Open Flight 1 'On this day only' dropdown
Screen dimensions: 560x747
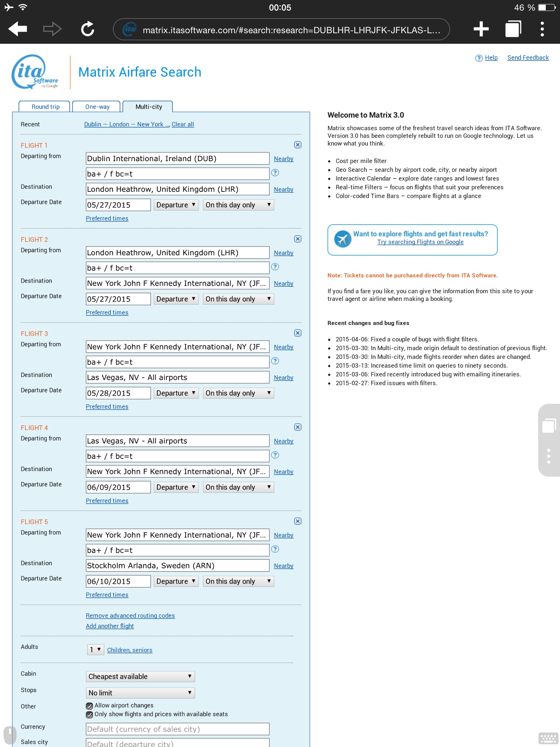point(238,205)
